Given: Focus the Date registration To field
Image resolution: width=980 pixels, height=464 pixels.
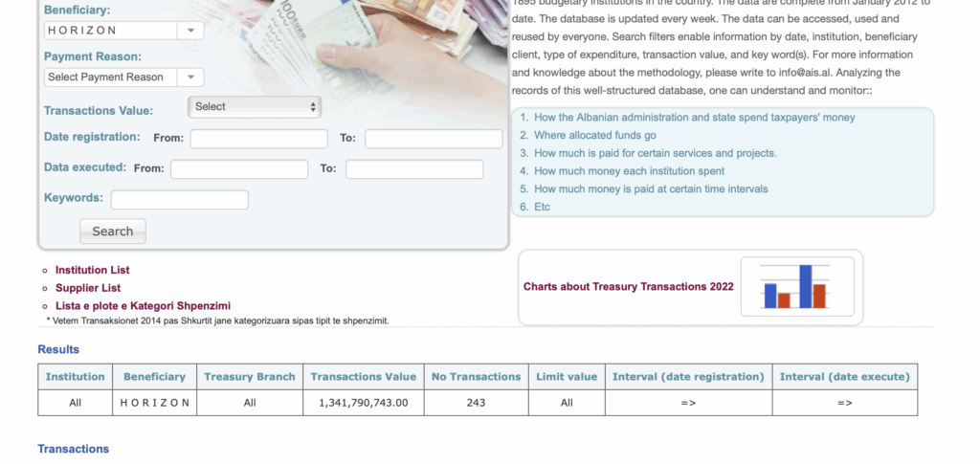Looking at the screenshot, I should point(434,139).
